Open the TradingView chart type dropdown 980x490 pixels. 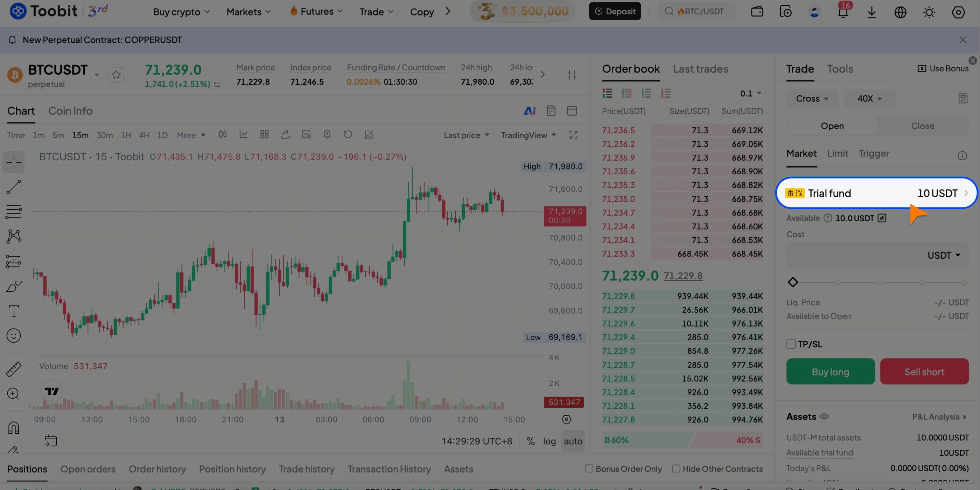(528, 135)
